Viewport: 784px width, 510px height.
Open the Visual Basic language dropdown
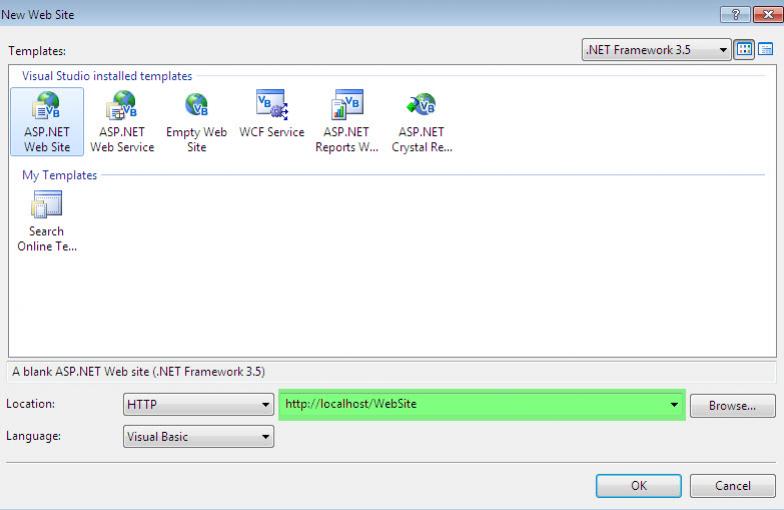[198, 436]
